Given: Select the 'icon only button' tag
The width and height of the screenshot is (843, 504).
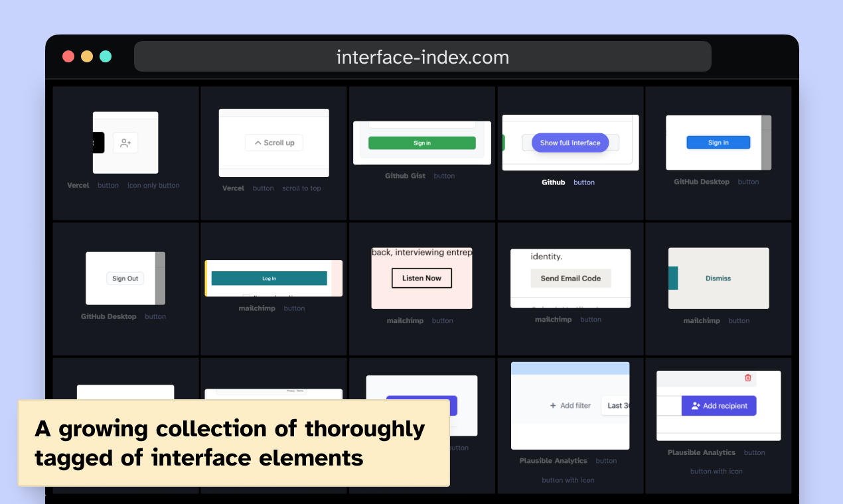Looking at the screenshot, I should [153, 186].
